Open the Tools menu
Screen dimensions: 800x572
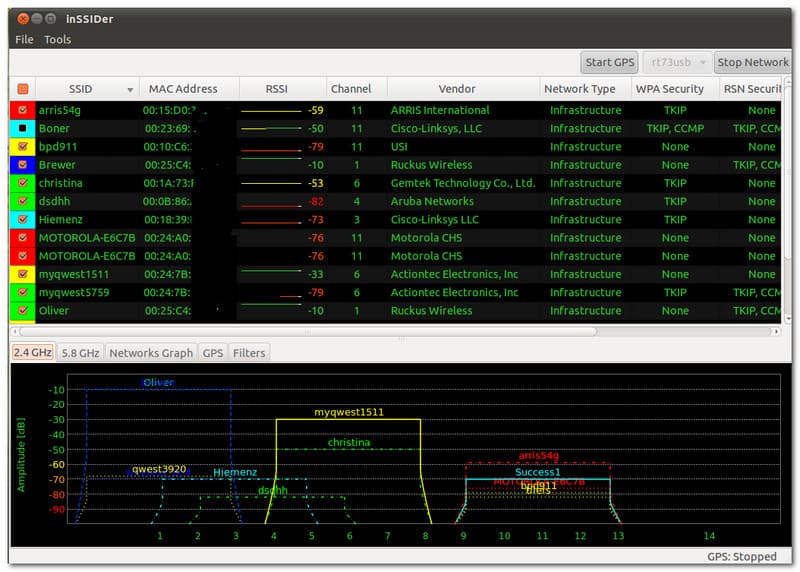(x=57, y=40)
